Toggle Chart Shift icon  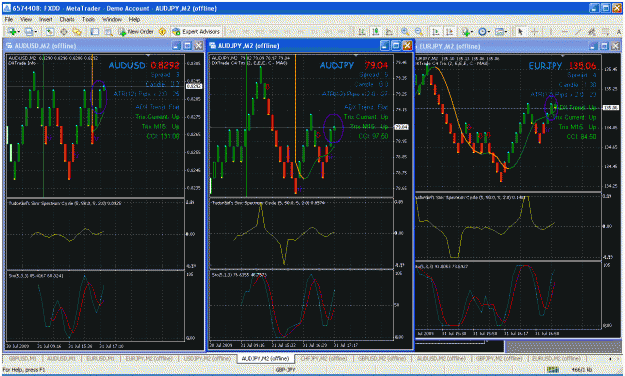coord(450,31)
